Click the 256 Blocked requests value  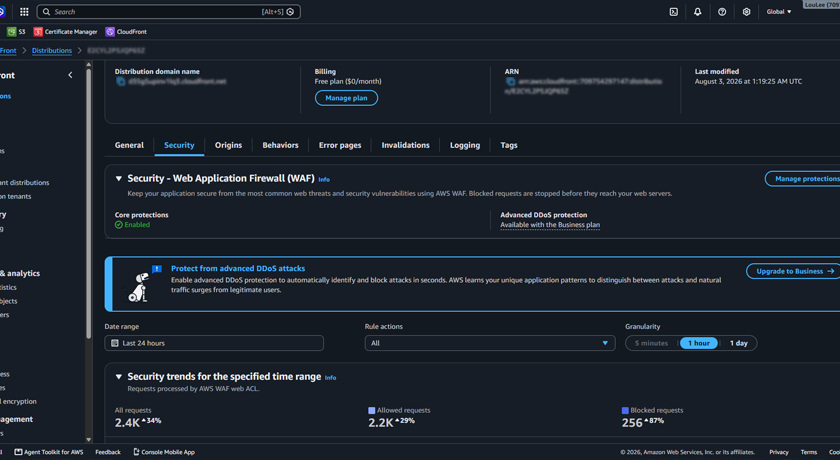point(632,423)
